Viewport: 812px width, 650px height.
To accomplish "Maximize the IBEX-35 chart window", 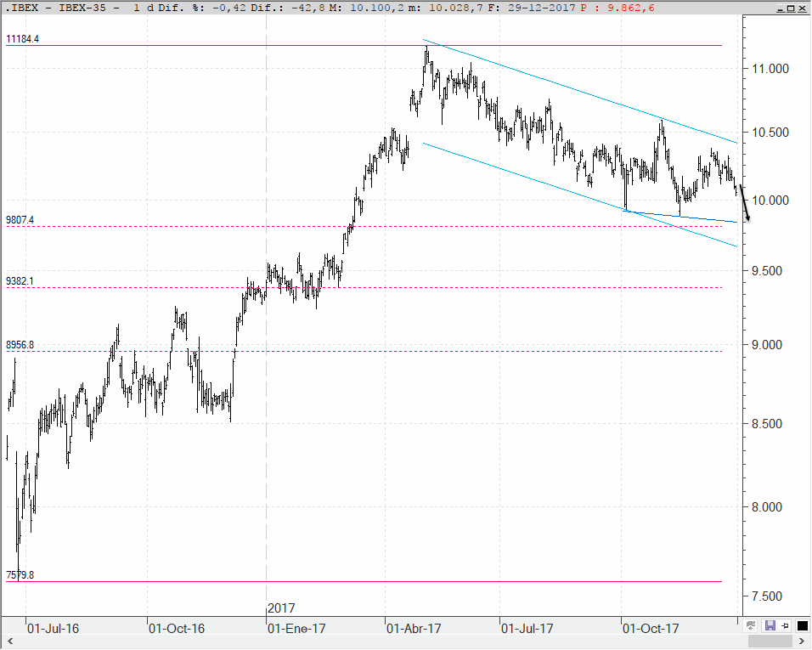I will click(x=791, y=8).
